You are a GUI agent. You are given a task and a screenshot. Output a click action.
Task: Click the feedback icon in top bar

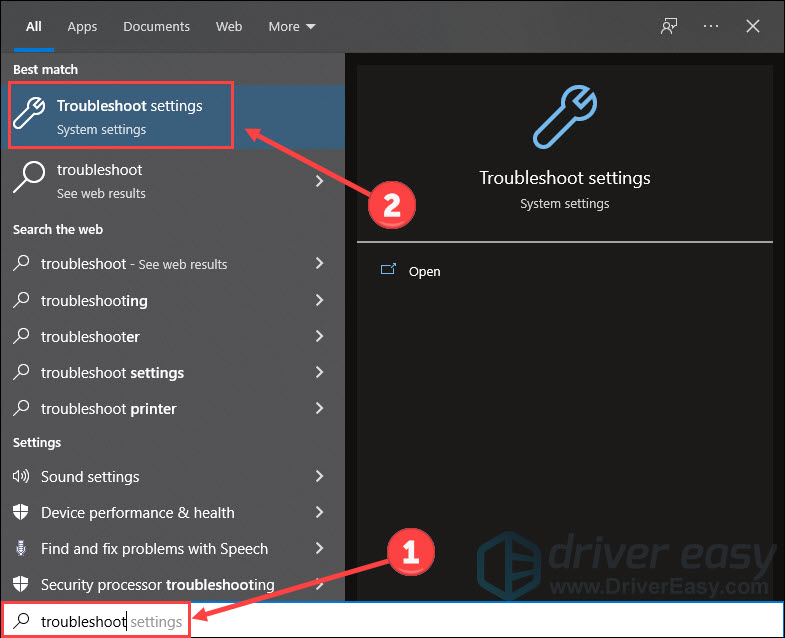tap(669, 26)
